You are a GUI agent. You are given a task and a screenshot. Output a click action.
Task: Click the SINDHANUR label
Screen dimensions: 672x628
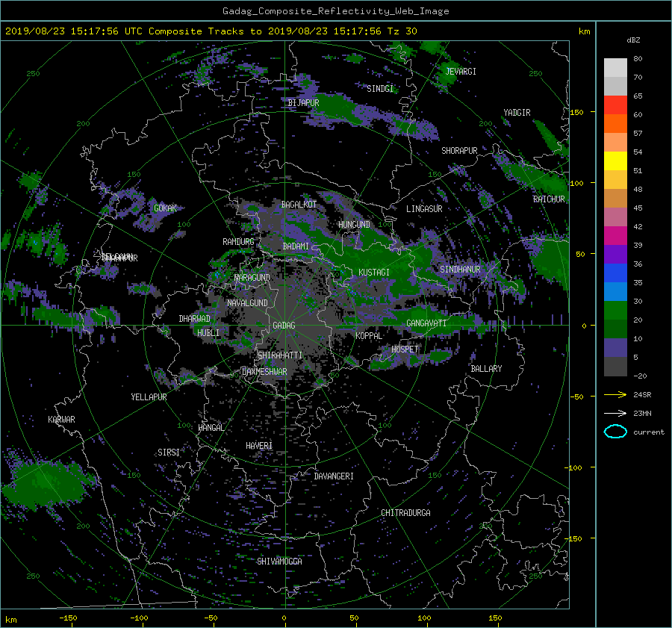tap(460, 270)
